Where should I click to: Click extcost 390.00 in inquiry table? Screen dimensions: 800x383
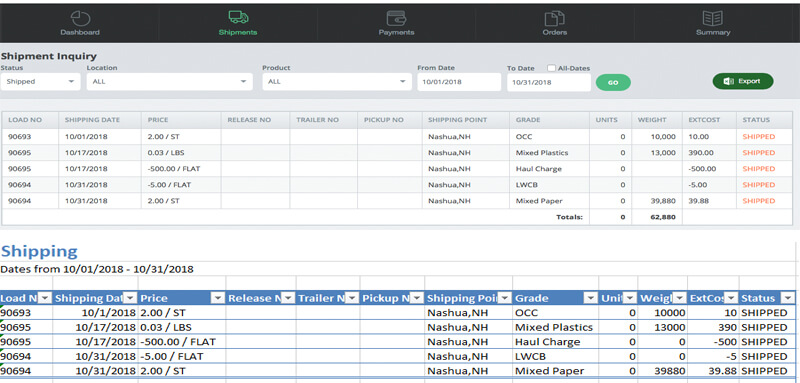tap(700, 152)
